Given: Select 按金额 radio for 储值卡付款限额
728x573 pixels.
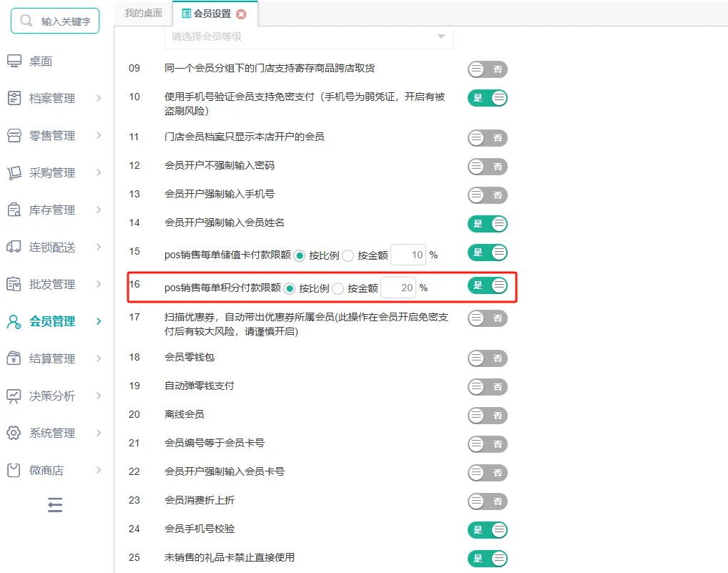Looking at the screenshot, I should pyautogui.click(x=348, y=255).
